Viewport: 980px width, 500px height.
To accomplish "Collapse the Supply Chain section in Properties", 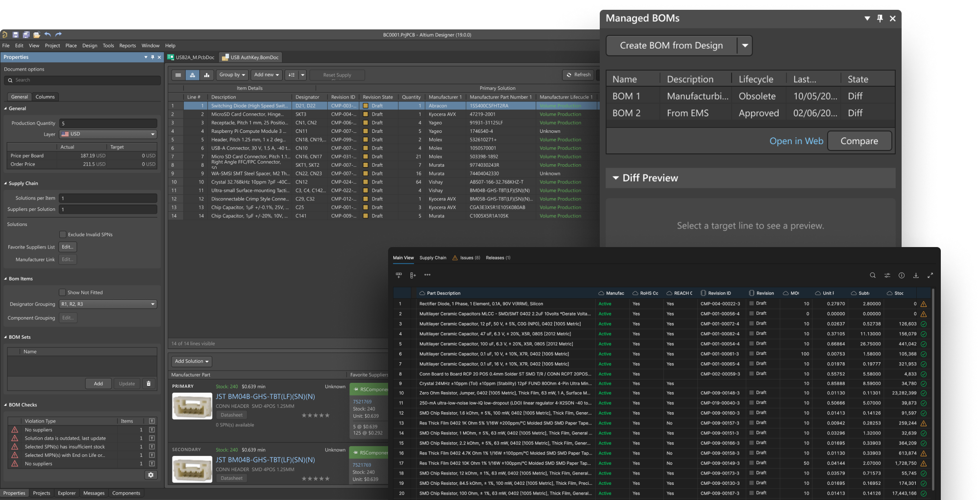I will (5, 183).
